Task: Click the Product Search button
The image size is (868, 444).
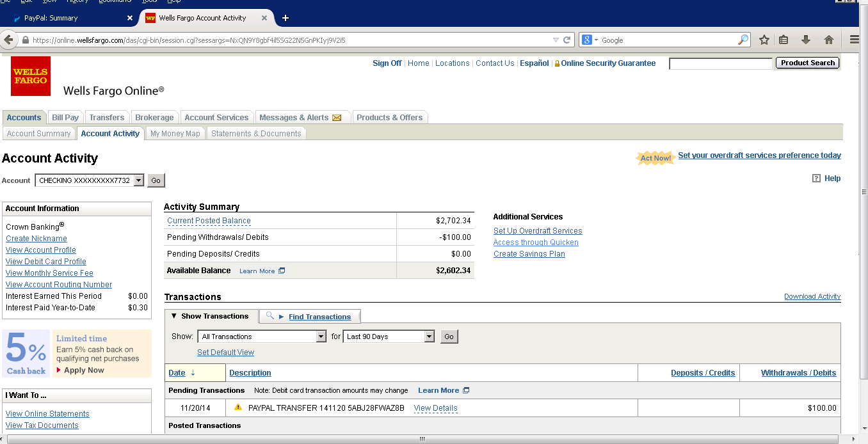Action: (x=808, y=63)
